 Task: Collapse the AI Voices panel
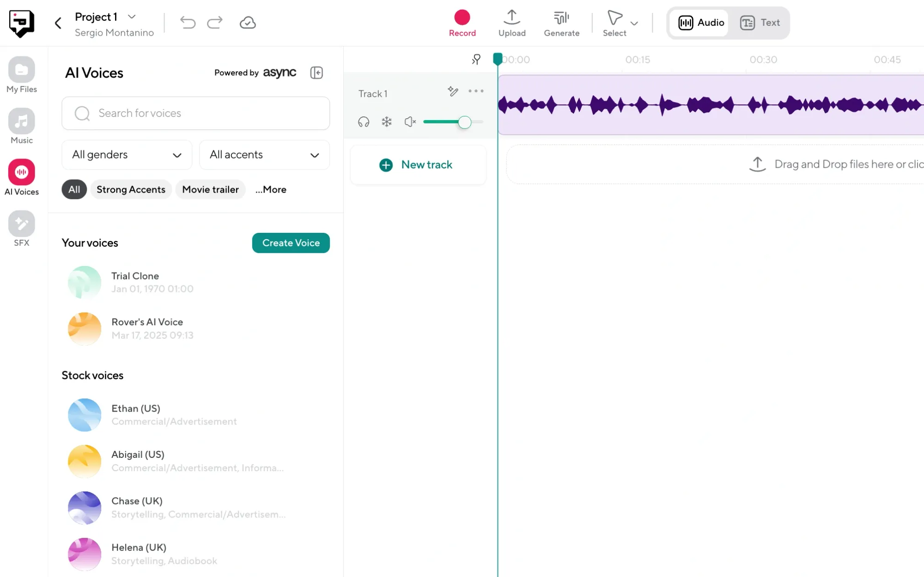(316, 73)
